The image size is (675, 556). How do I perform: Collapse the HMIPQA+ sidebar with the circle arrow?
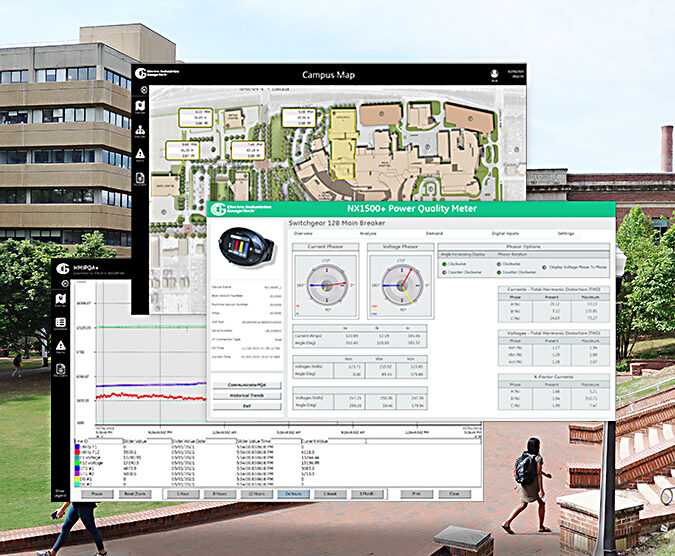pyautogui.click(x=65, y=284)
